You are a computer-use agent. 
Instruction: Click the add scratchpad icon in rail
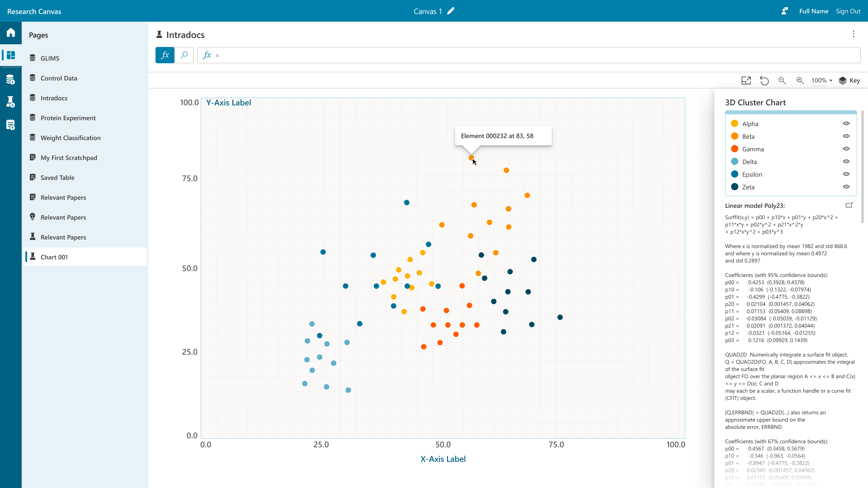coord(11,125)
